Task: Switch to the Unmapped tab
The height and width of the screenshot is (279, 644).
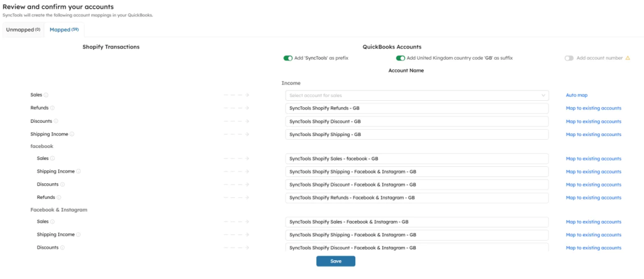Action: pyautogui.click(x=23, y=30)
